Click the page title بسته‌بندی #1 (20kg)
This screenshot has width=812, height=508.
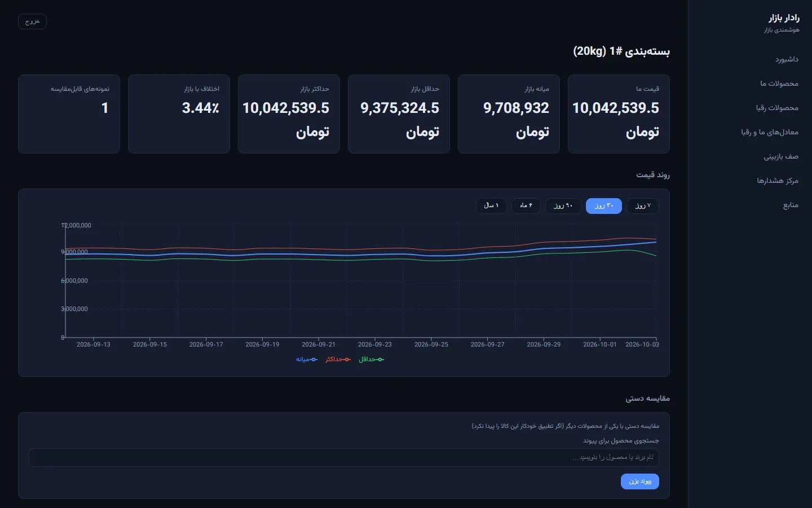click(x=621, y=51)
